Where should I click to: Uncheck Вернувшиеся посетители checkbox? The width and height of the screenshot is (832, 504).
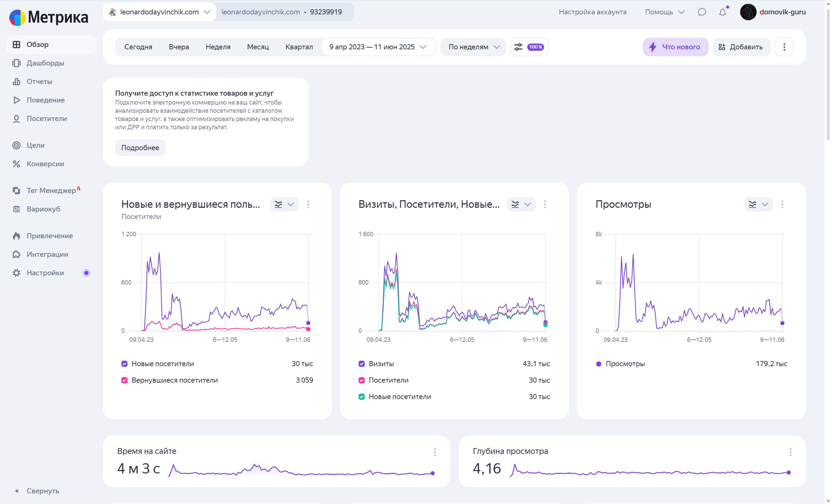(x=124, y=380)
